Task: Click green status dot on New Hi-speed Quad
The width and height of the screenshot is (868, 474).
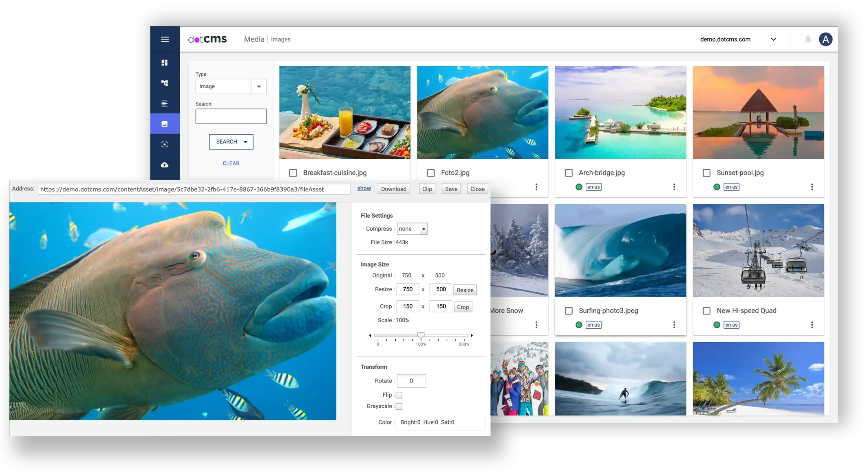Action: [x=717, y=325]
